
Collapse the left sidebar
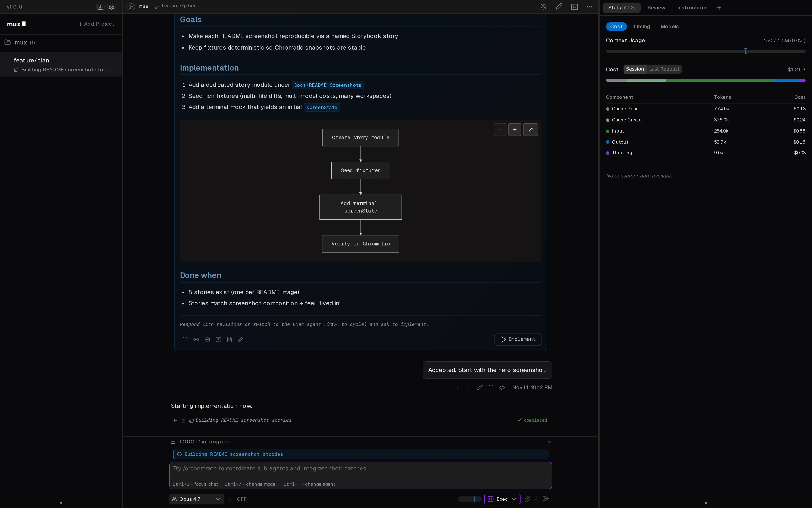pyautogui.click(x=61, y=503)
